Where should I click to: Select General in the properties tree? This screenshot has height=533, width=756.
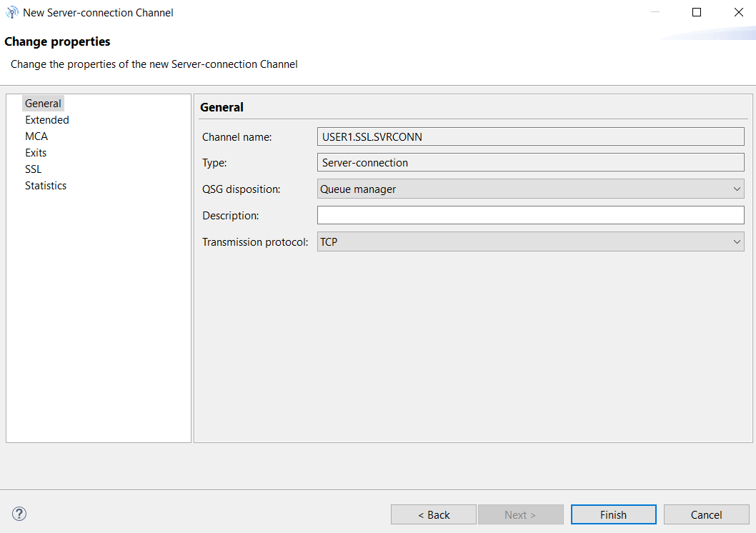pos(43,104)
